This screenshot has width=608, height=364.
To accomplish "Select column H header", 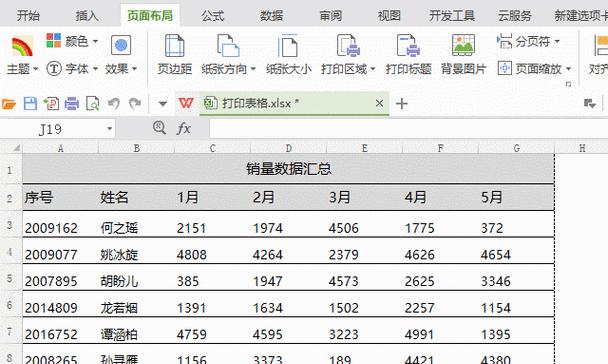I will (582, 148).
